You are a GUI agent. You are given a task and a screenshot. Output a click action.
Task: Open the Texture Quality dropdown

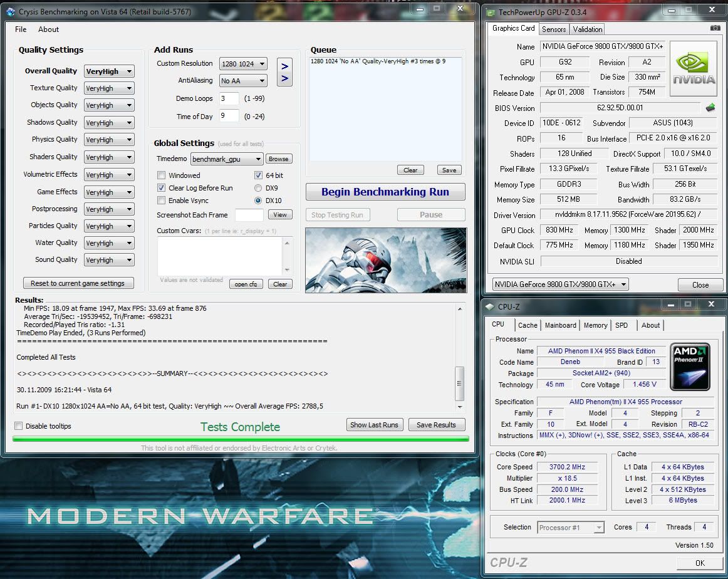[x=109, y=88]
